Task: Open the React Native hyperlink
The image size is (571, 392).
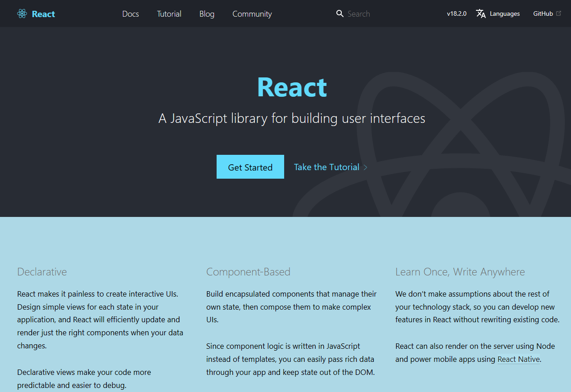Action: pyautogui.click(x=518, y=359)
